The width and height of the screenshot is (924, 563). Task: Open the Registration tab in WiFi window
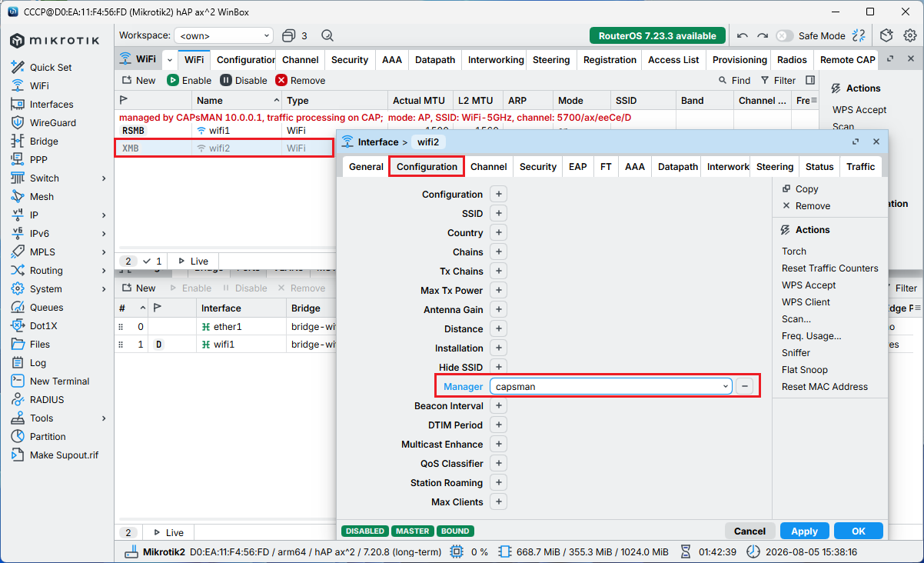610,59
